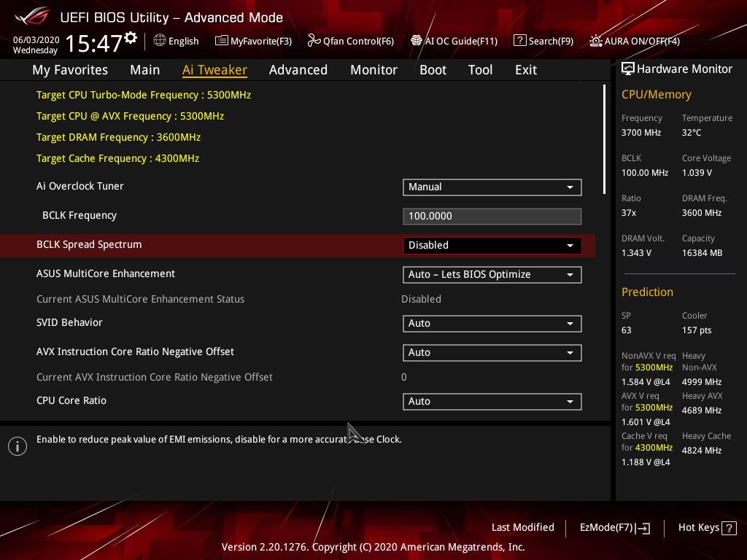The image size is (747, 560).
Task: Switch to the Main tab
Action: click(x=145, y=70)
